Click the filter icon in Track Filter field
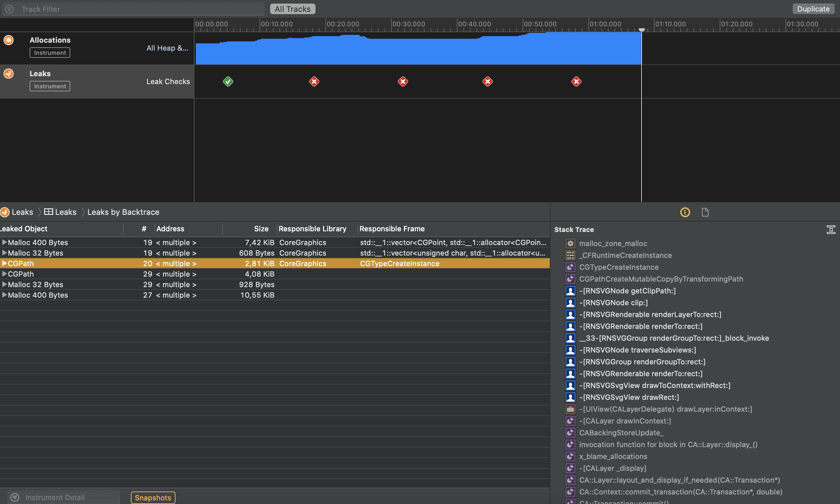Image resolution: width=840 pixels, height=504 pixels. point(9,9)
